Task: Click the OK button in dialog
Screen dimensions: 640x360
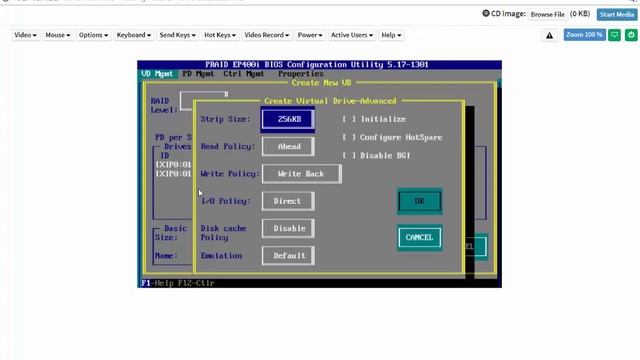Action: [420, 201]
